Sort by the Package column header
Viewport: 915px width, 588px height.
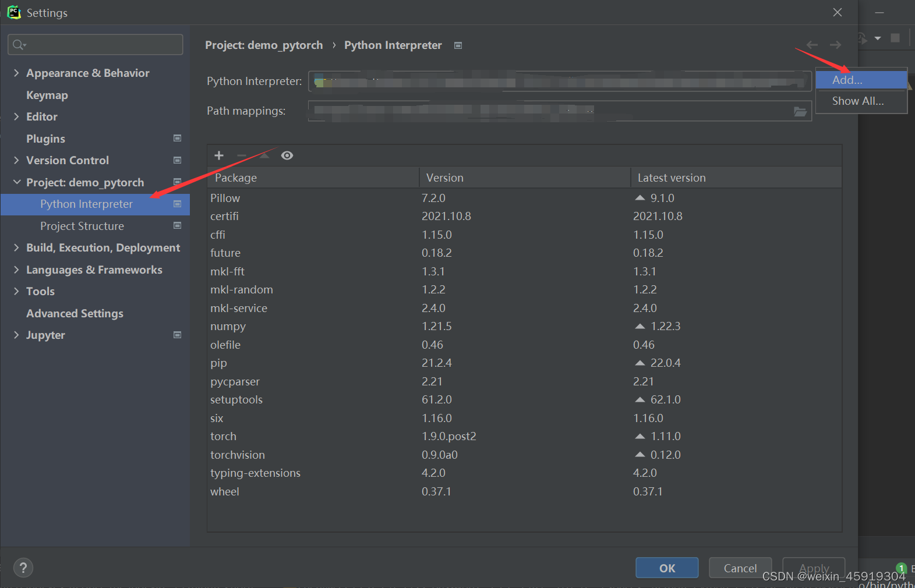point(313,178)
